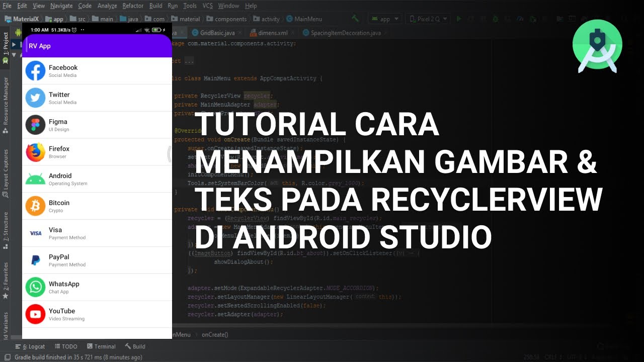The image size is (644, 362).
Task: Click the java folder breadcrumb
Action: pyautogui.click(x=129, y=19)
